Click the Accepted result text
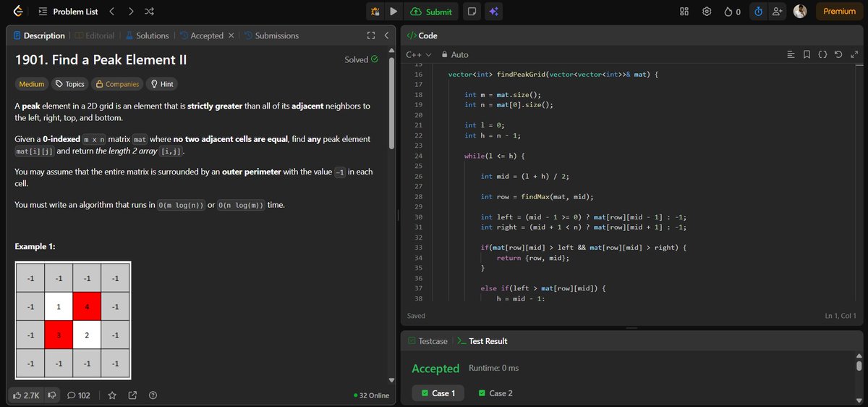 pyautogui.click(x=435, y=369)
